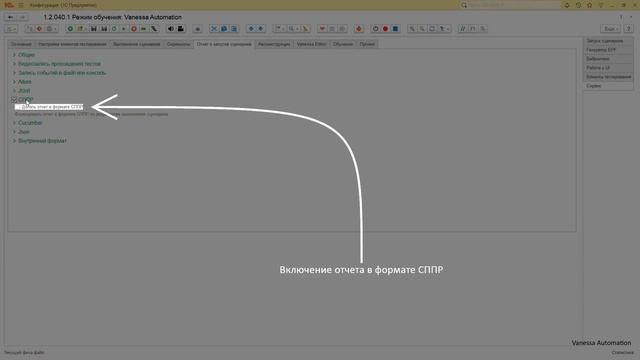Image resolution: width=640 pixels, height=360 pixels.
Task: Click the 1C logo icon
Action: tap(9, 5)
